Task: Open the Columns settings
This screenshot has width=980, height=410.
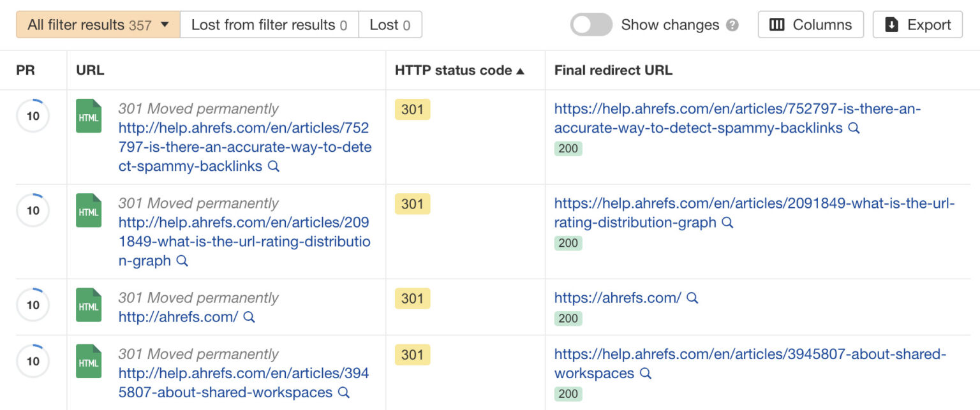Action: click(810, 24)
